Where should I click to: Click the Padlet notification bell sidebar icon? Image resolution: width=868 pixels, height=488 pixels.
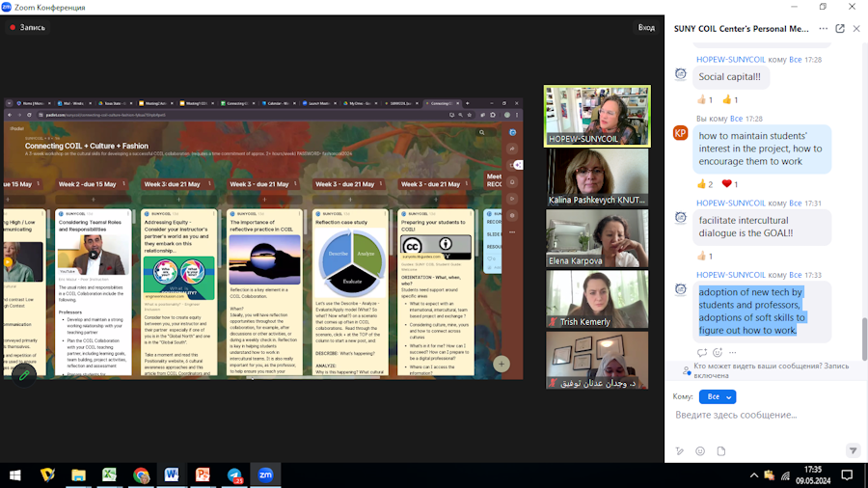(512, 182)
